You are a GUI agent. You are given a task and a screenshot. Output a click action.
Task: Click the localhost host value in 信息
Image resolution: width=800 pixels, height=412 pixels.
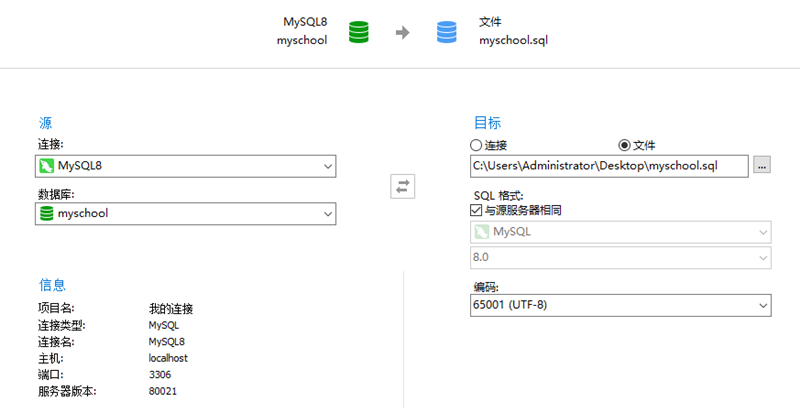pyautogui.click(x=168, y=358)
